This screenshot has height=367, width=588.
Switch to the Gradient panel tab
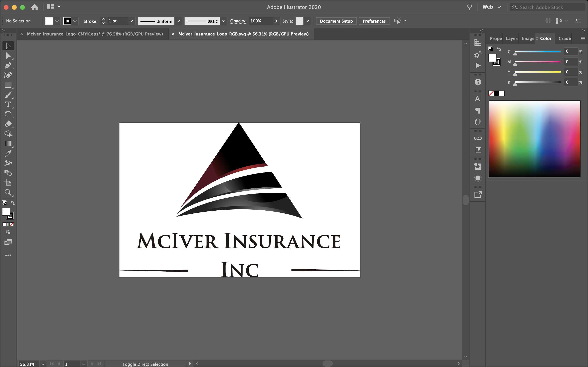565,38
